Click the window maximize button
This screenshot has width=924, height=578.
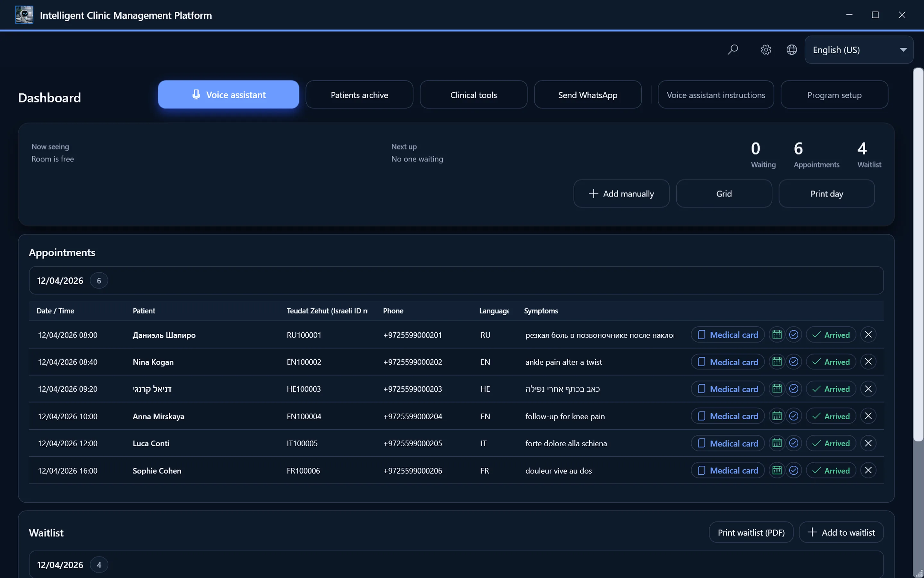click(x=875, y=15)
